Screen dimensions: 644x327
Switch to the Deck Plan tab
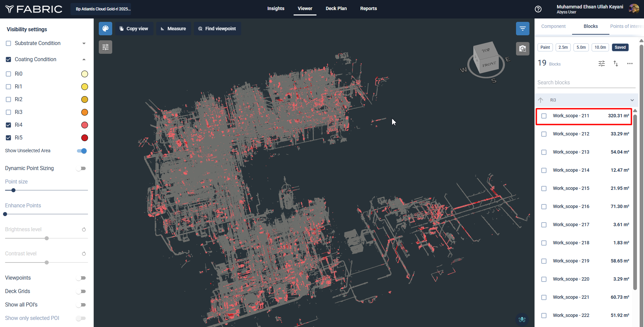[336, 8]
